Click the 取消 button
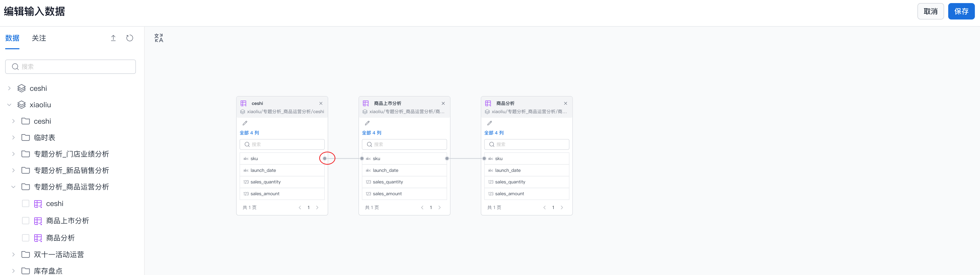Image resolution: width=980 pixels, height=275 pixels. tap(930, 11)
